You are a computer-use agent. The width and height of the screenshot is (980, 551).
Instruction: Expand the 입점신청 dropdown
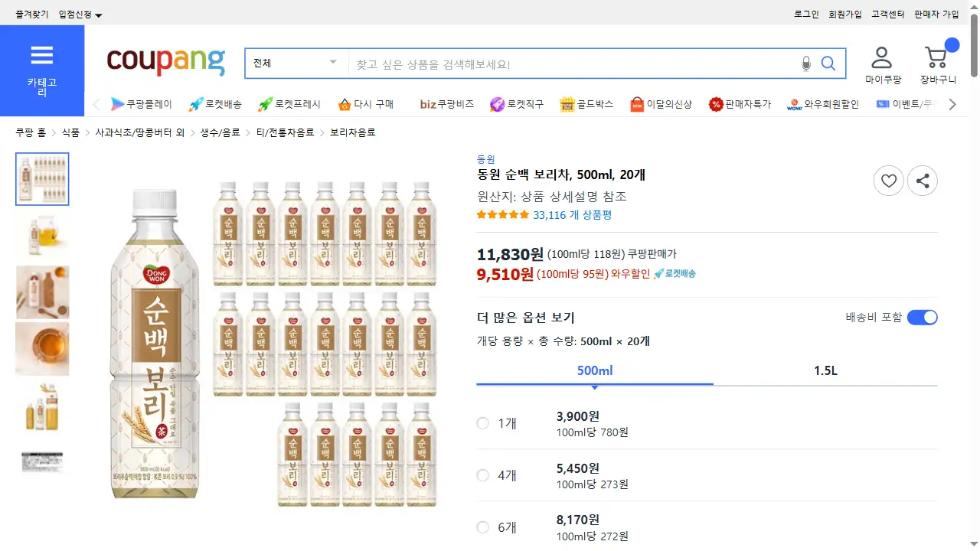tap(80, 15)
